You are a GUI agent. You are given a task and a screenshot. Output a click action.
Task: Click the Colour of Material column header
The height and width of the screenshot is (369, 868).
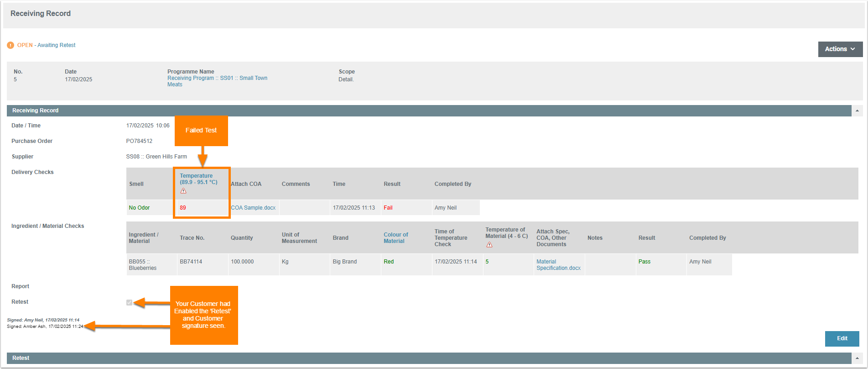tap(395, 238)
